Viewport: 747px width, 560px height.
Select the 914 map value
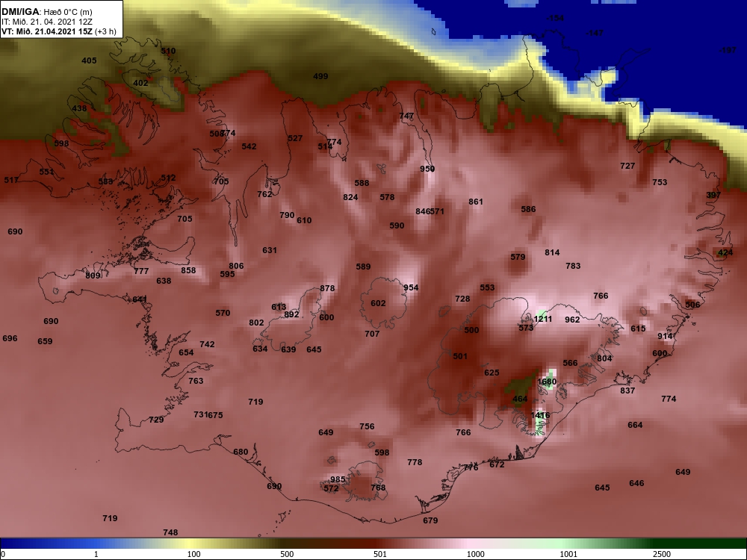coord(665,336)
